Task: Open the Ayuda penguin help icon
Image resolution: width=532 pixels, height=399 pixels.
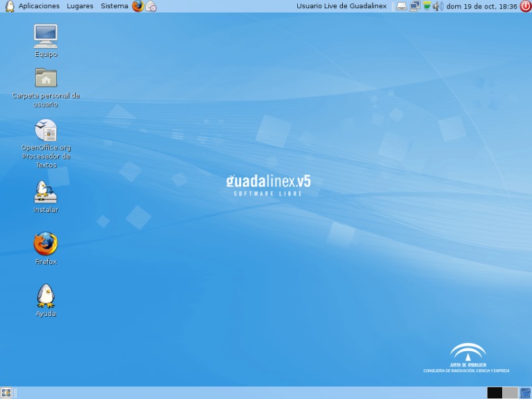Action: [46, 296]
